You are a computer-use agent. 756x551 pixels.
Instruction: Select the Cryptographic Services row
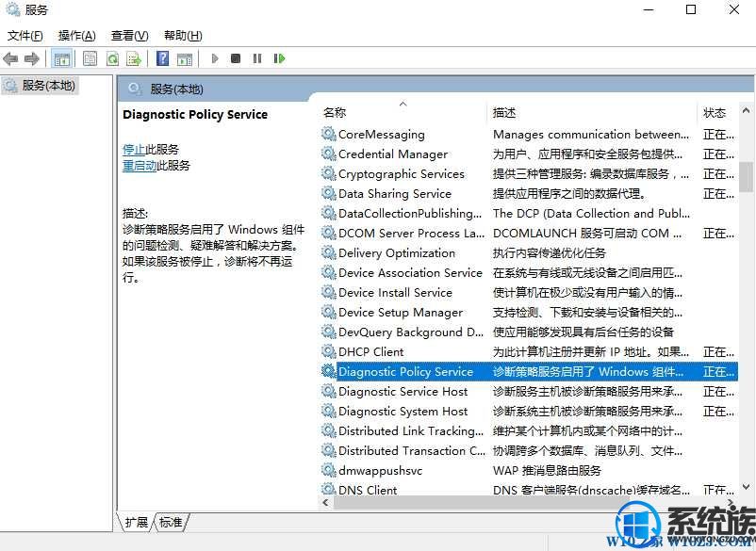(529, 174)
